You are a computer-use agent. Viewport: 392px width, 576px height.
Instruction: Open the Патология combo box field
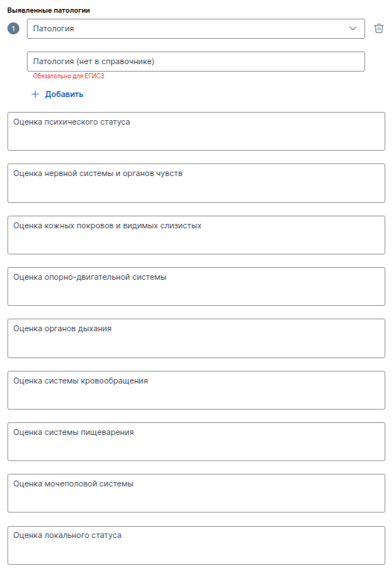coord(196,28)
